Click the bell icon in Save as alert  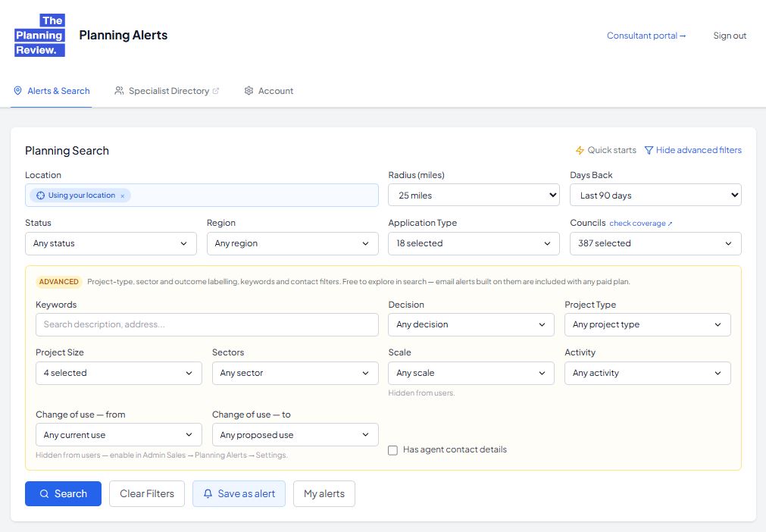[208, 494]
